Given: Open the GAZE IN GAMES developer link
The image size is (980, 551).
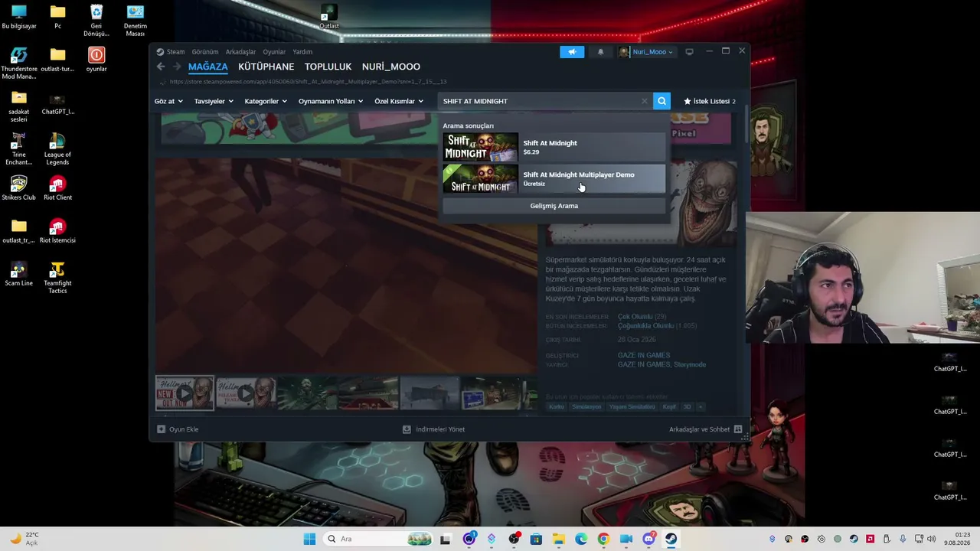Looking at the screenshot, I should point(644,355).
